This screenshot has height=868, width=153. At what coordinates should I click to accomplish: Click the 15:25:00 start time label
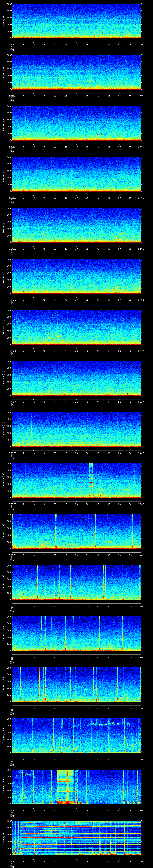pos(12,453)
